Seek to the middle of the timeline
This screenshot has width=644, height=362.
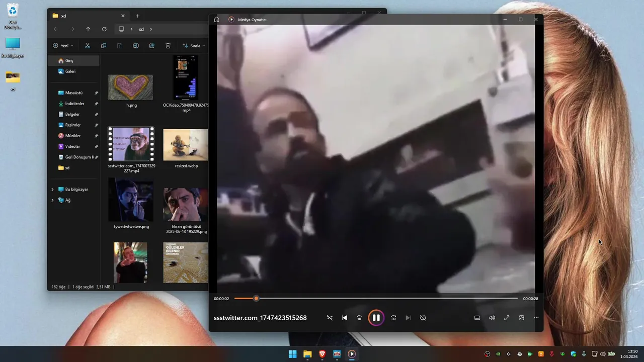coord(376,299)
